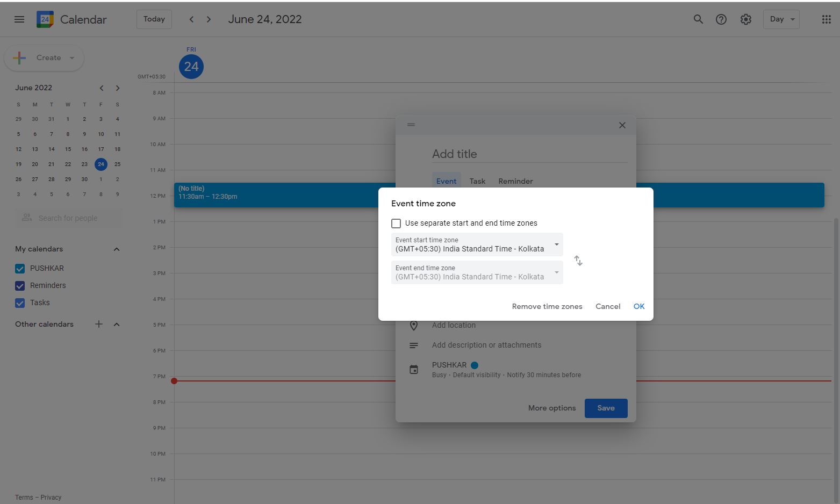Viewport: 840px width, 504px height.
Task: Open the Support help icon
Action: pyautogui.click(x=721, y=19)
